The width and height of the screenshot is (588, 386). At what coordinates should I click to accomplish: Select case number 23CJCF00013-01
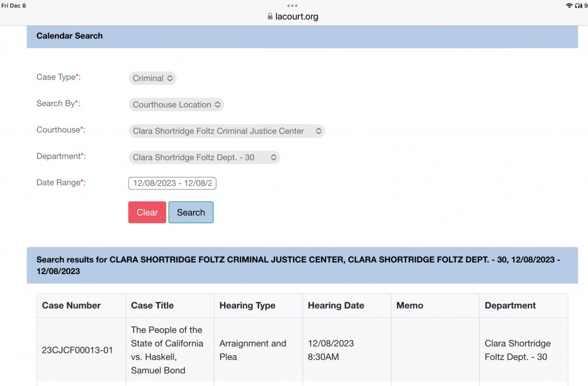point(78,350)
